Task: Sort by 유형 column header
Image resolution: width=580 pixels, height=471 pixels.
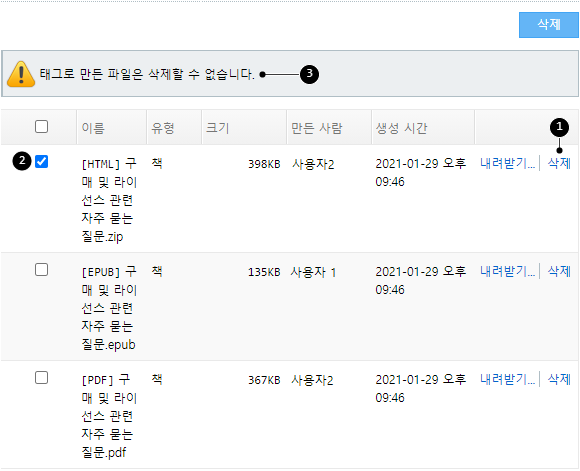Action: [x=163, y=128]
